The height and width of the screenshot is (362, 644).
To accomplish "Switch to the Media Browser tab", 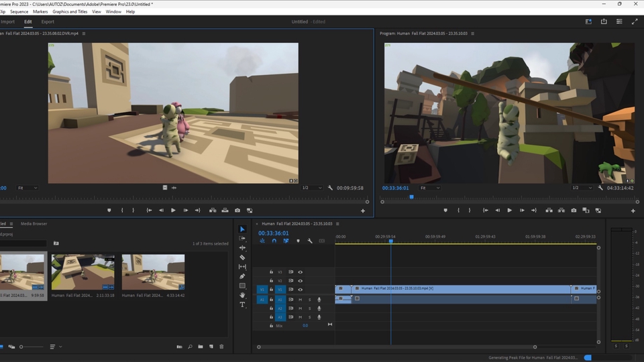I will point(34,224).
